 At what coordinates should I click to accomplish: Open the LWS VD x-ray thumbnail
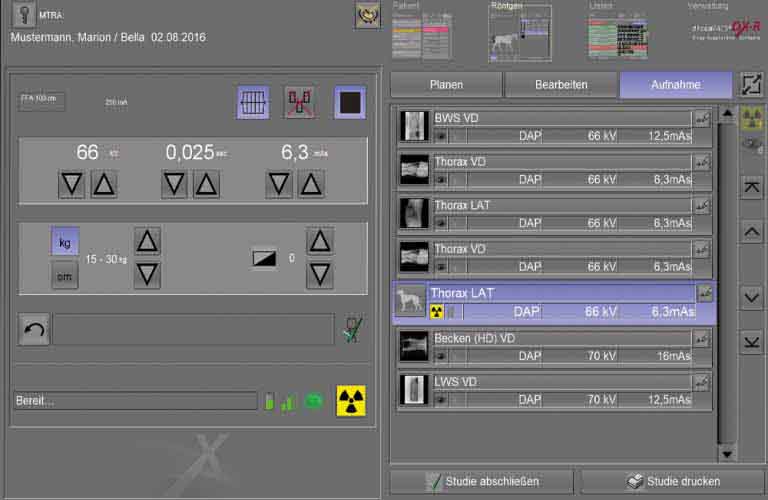pos(414,390)
